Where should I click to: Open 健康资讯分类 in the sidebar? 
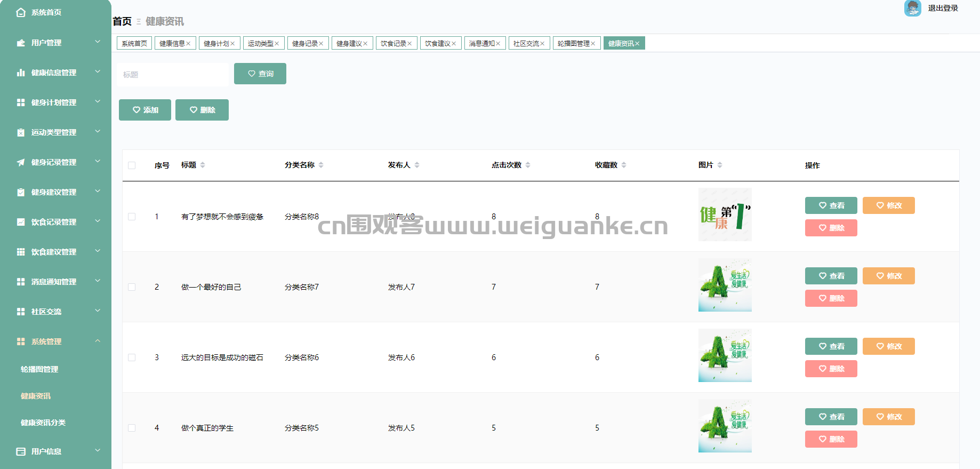coord(43,423)
